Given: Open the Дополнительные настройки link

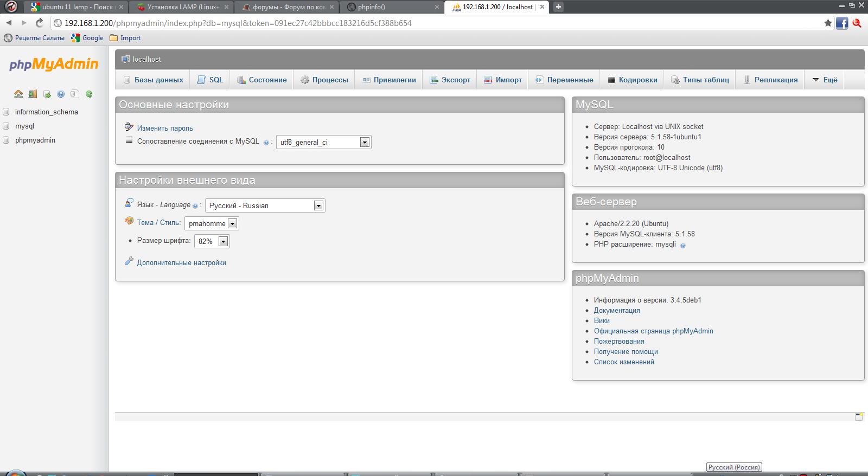Looking at the screenshot, I should point(182,262).
